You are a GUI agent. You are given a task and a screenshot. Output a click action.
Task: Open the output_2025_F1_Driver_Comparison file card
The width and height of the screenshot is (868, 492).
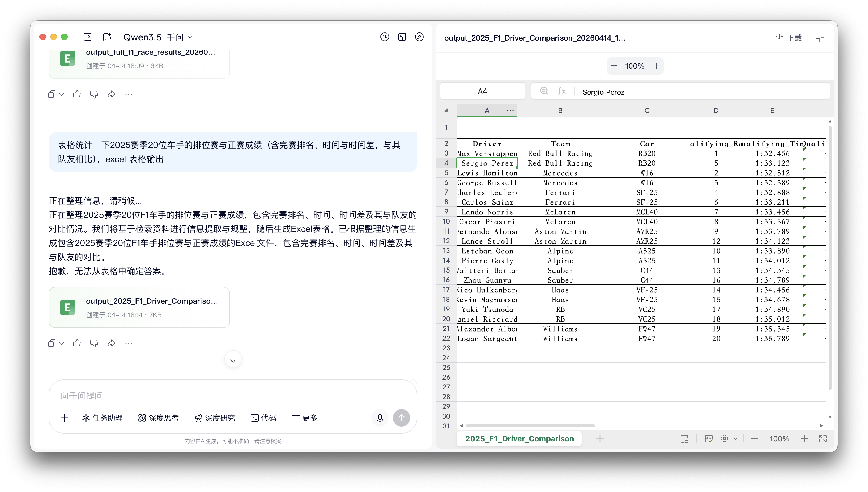click(139, 307)
